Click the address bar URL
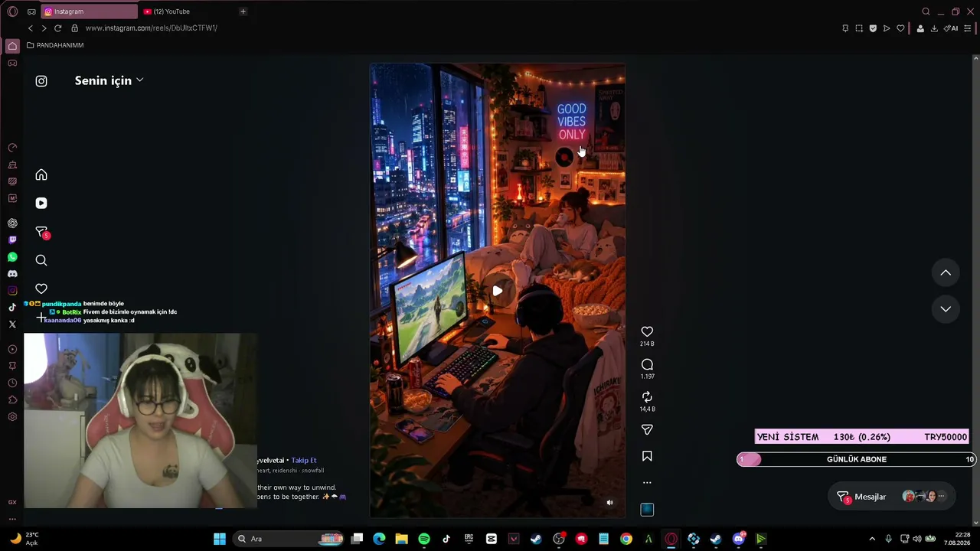Image resolution: width=980 pixels, height=551 pixels. click(x=152, y=28)
